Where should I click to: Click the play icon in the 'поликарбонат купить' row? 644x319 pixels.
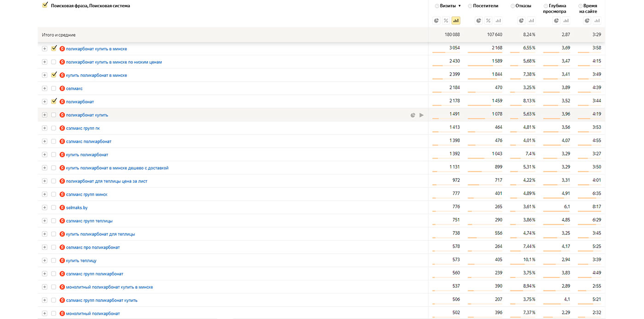click(421, 115)
